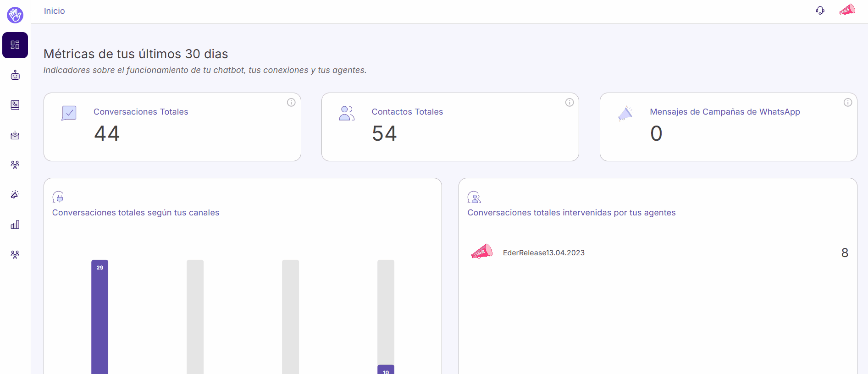Image resolution: width=868 pixels, height=374 pixels.
Task: Open the bar chart statistics sidebar icon
Action: click(15, 224)
